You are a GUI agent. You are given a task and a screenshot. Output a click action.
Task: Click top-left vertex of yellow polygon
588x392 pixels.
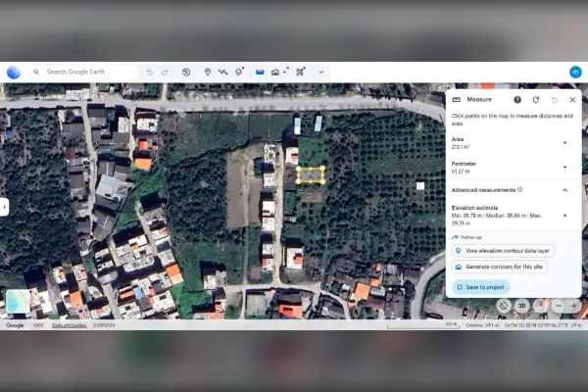pyautogui.click(x=299, y=170)
